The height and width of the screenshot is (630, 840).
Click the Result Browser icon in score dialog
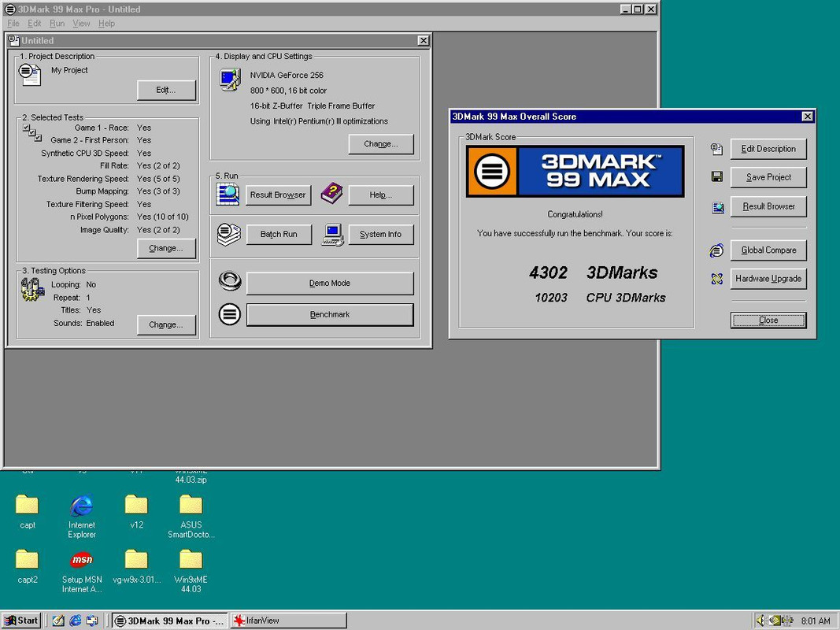pos(718,207)
